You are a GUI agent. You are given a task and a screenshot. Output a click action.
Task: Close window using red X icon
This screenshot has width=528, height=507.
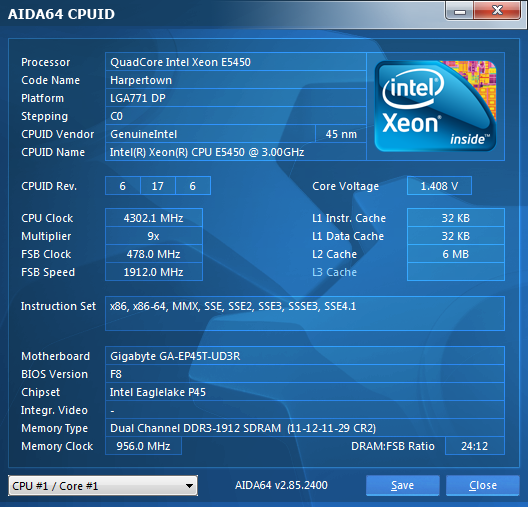(x=497, y=10)
